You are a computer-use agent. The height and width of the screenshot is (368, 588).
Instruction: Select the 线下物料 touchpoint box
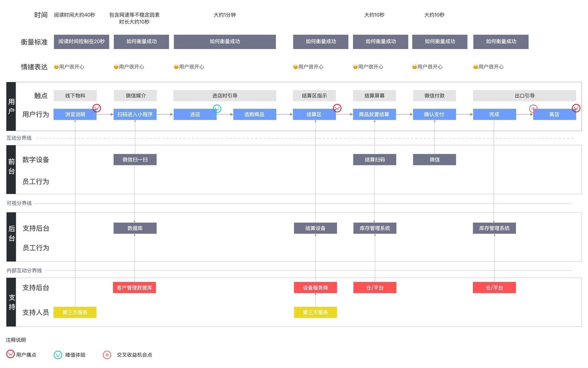75,95
